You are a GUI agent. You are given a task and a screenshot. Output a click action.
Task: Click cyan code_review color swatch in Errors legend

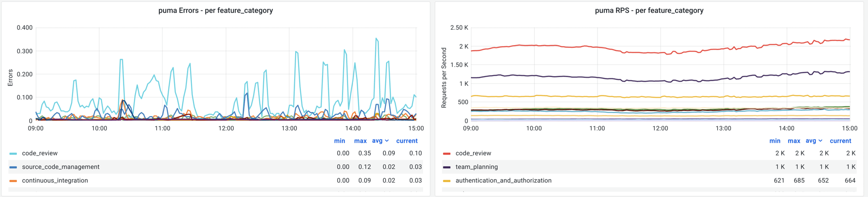[13, 154]
